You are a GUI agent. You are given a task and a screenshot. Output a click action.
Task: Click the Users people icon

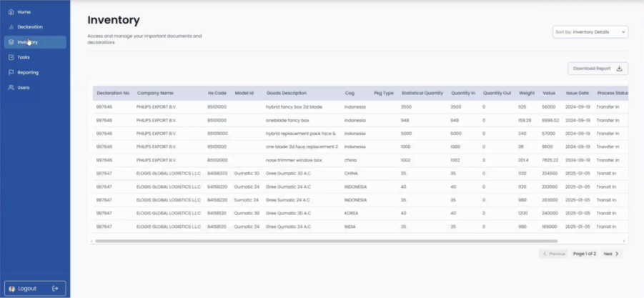11,87
